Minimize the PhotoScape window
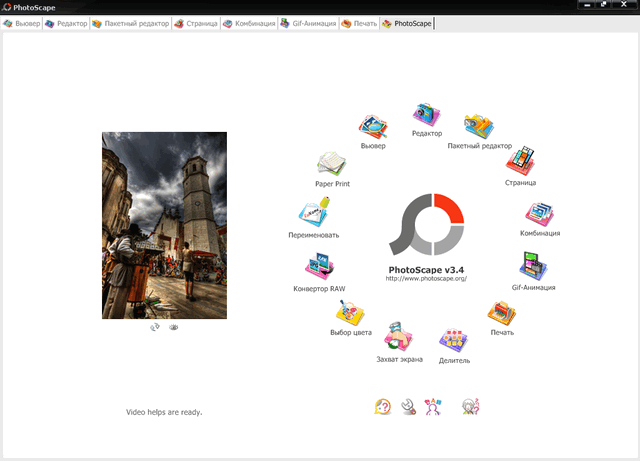640x461 pixels. click(587, 4)
